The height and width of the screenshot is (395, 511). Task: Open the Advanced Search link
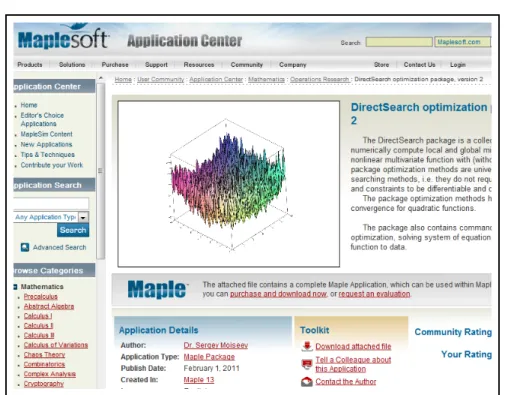click(x=59, y=247)
